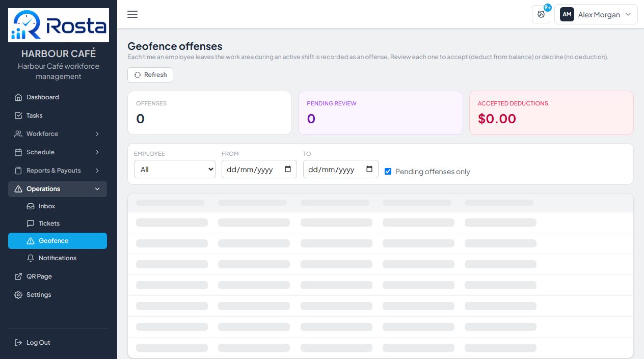This screenshot has height=359, width=644.
Task: Open the QR Page link
Action: [x=58, y=277]
